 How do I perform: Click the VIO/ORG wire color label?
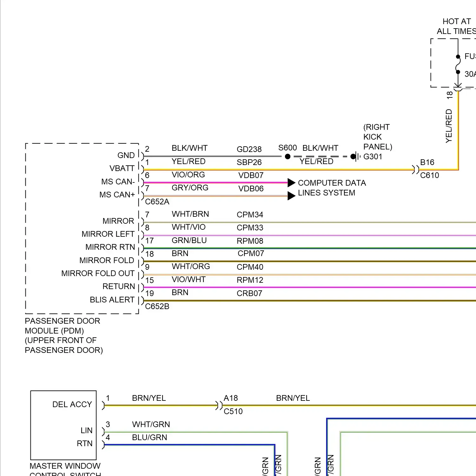pos(188,175)
